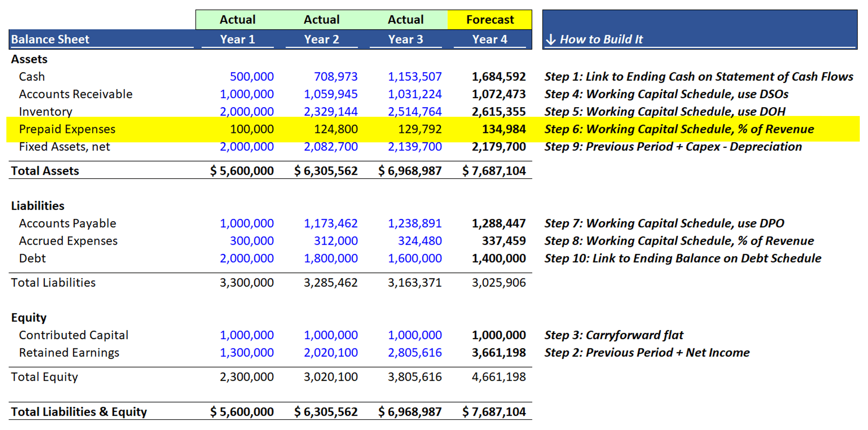Viewport: 868px width, 430px height.
Task: Select Fixed Assets forecast 2,179,700
Action: click(x=498, y=147)
